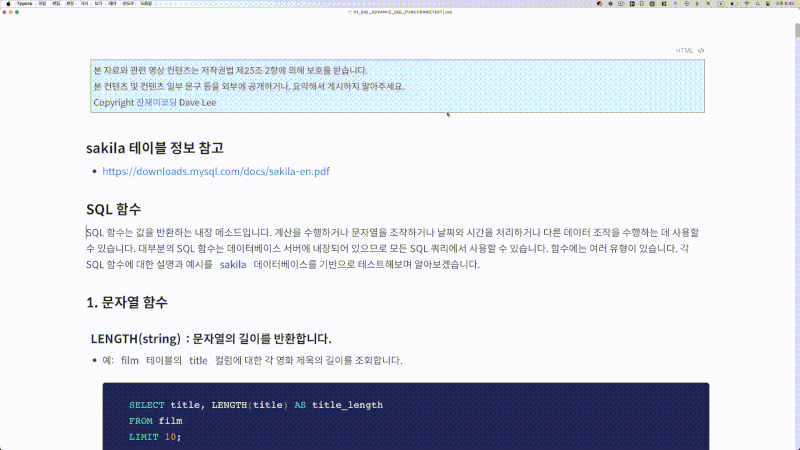
Task: Open the 테마 menu
Action: 113,4
